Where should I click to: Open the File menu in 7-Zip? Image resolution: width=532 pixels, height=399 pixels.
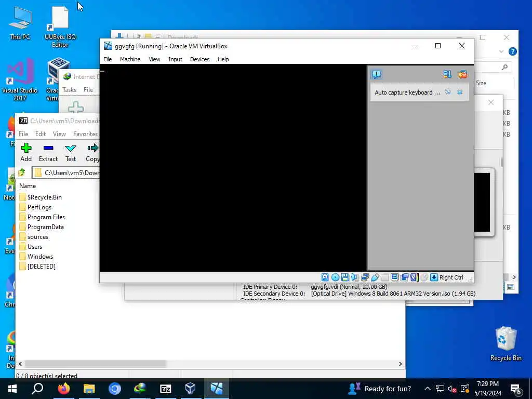(x=23, y=134)
